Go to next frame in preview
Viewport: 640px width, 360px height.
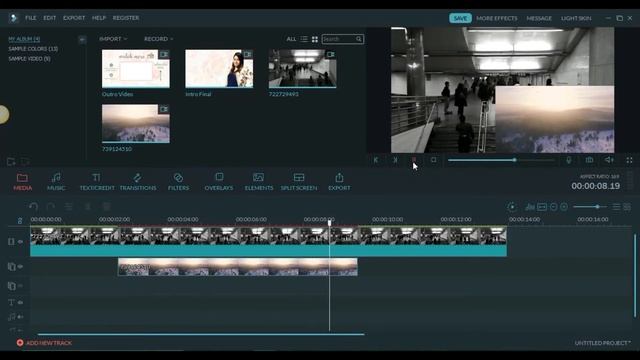coord(395,160)
